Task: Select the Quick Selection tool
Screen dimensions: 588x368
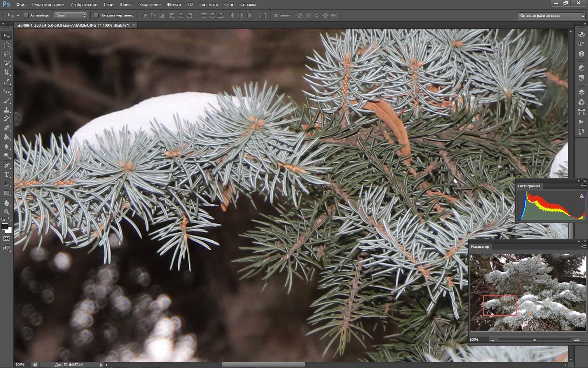Action: click(7, 63)
